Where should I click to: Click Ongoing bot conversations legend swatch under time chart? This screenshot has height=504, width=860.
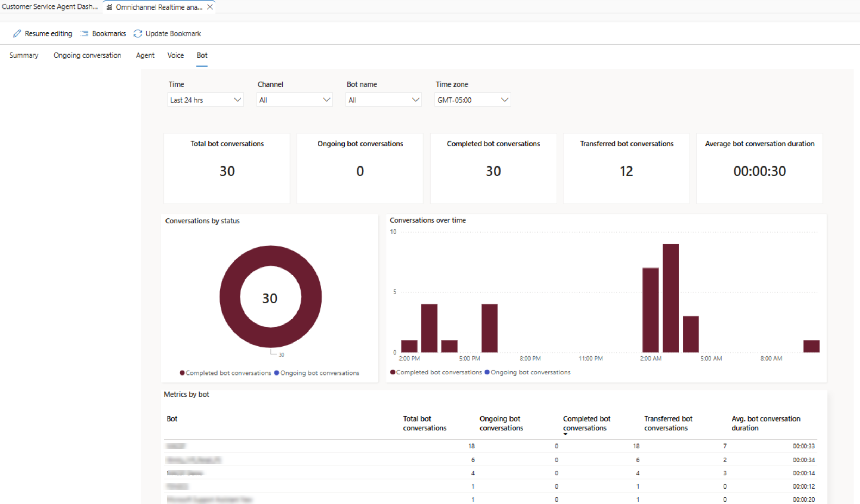pyautogui.click(x=487, y=372)
